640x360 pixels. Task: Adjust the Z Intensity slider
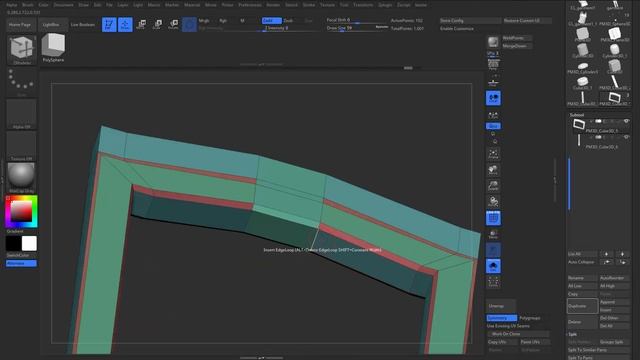291,28
